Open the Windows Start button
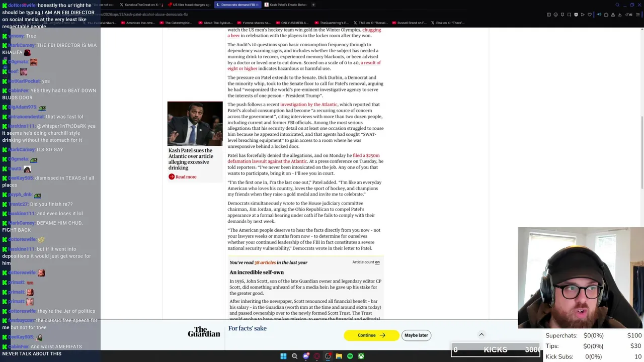This screenshot has width=644, height=362. click(283, 356)
